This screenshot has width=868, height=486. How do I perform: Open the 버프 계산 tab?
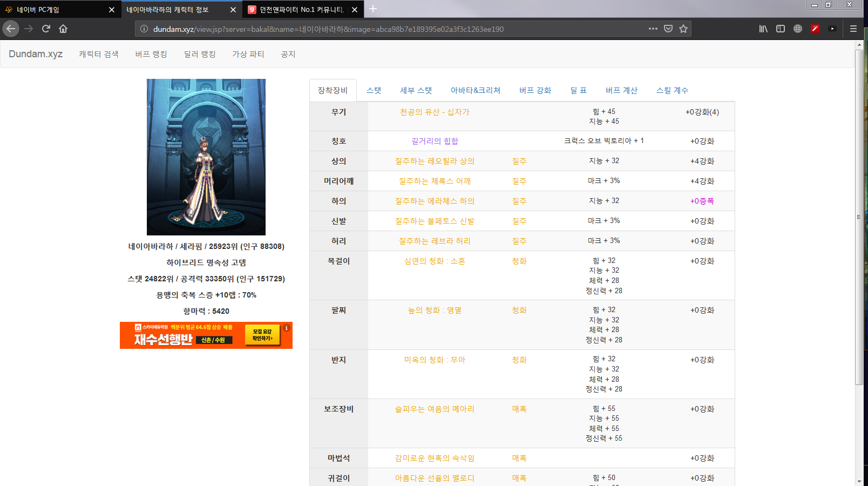click(621, 90)
